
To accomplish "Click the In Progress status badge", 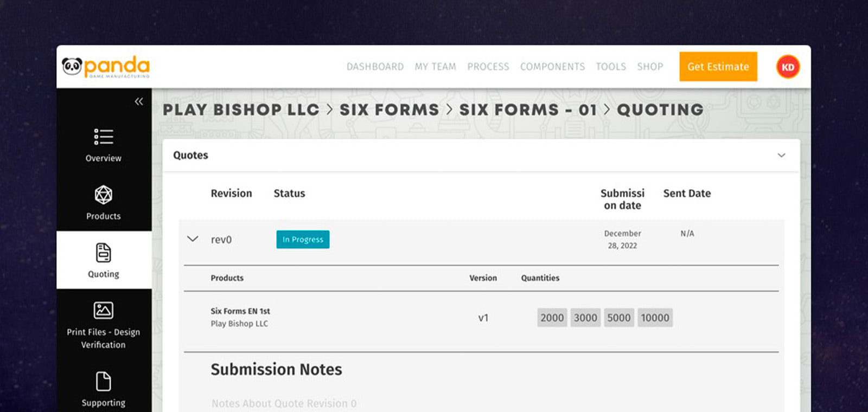I will click(303, 240).
